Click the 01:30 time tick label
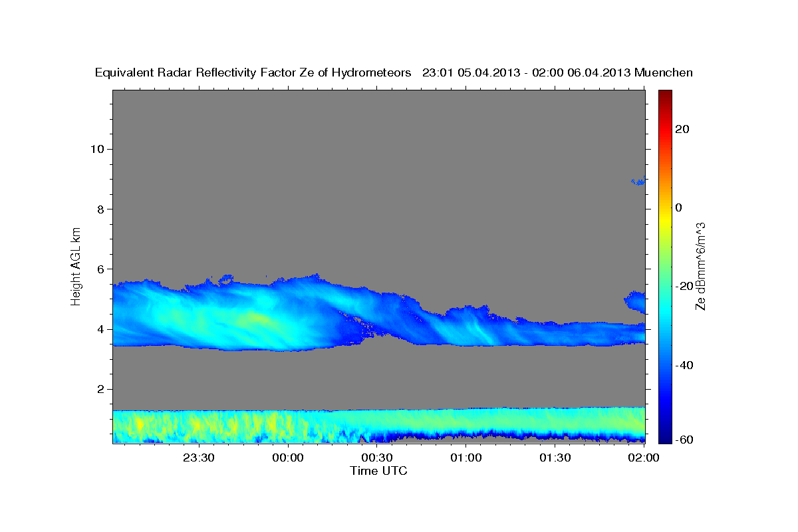The height and width of the screenshot is (532, 798). click(x=555, y=458)
